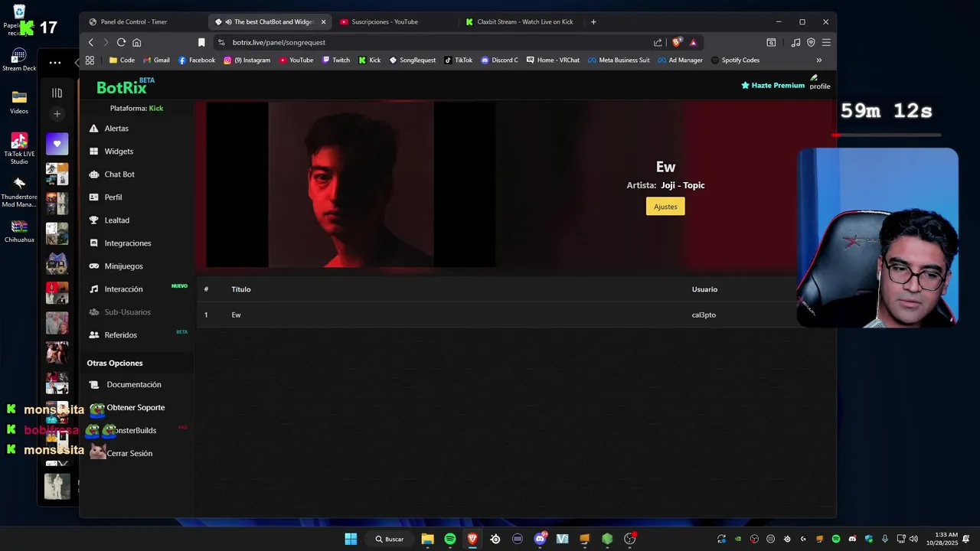Open the Widgets sidebar section
The width and height of the screenshot is (980, 551).
click(x=119, y=152)
